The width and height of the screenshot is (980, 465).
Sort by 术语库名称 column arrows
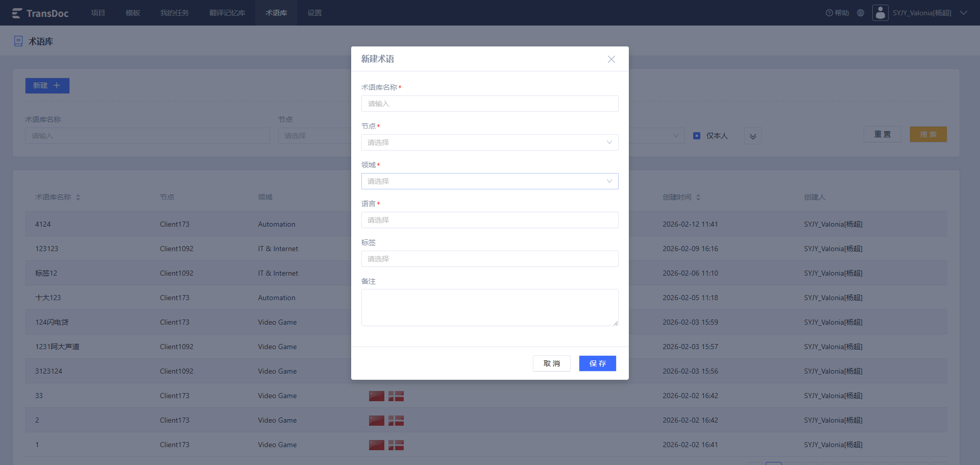pyautogui.click(x=78, y=197)
